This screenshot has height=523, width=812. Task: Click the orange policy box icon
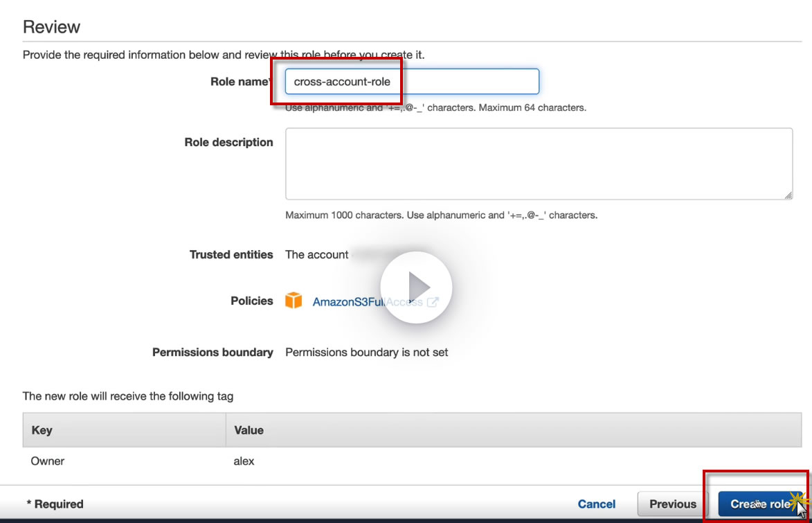pyautogui.click(x=294, y=301)
